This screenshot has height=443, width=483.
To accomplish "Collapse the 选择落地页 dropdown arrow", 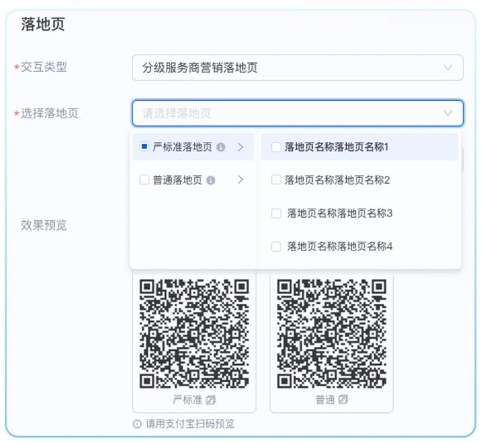I will click(x=448, y=113).
